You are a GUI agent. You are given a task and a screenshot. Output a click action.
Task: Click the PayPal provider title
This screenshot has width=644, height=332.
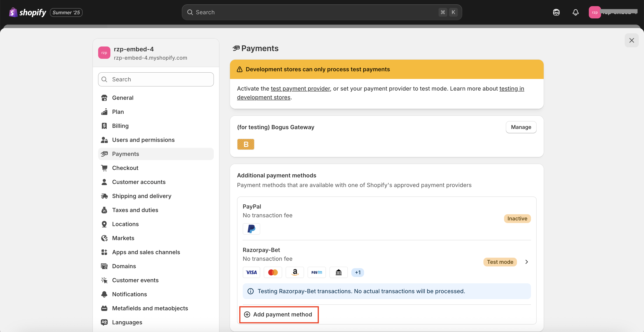pyautogui.click(x=252, y=206)
